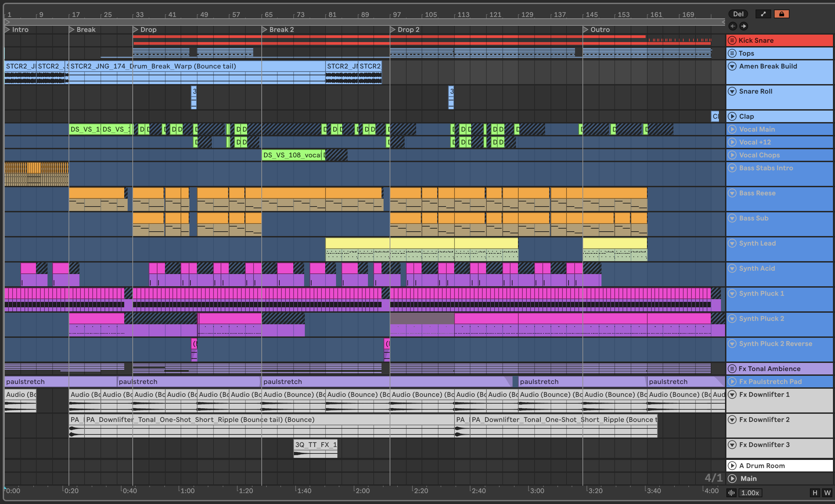
Task: Click the unfold icon on Main track
Action: [732, 479]
